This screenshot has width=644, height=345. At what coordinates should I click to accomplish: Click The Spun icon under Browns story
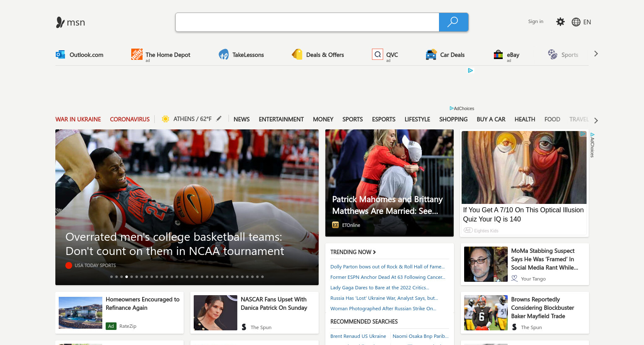[514, 327]
